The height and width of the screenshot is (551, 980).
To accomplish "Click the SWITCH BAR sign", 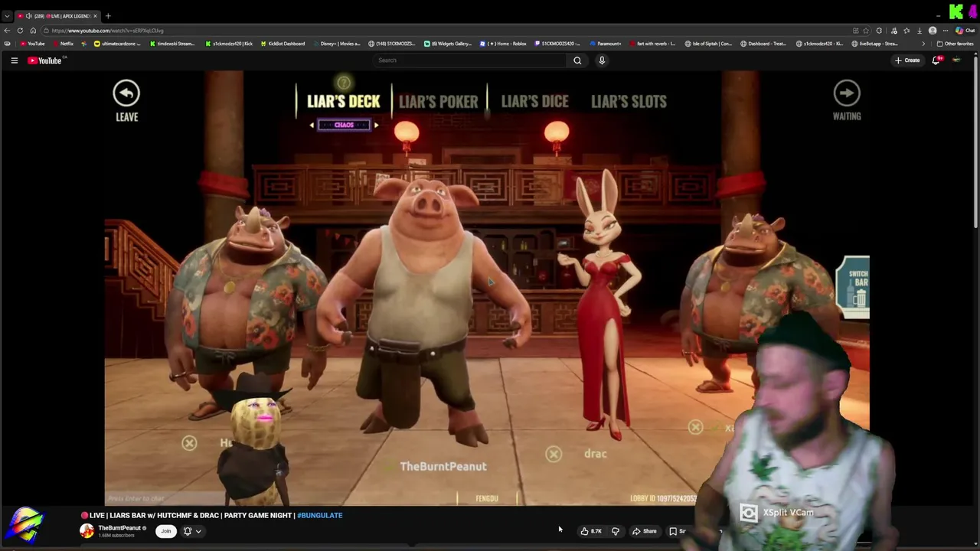I will click(x=854, y=287).
